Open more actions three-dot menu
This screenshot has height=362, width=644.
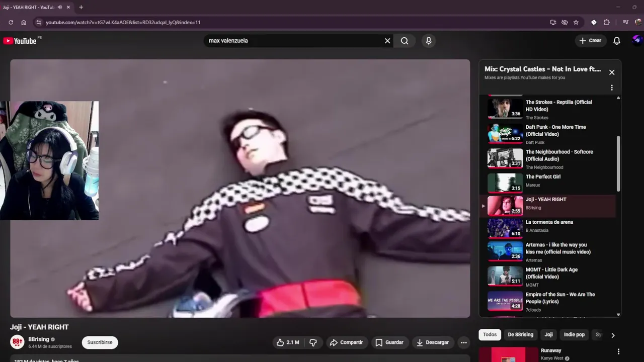pyautogui.click(x=464, y=342)
